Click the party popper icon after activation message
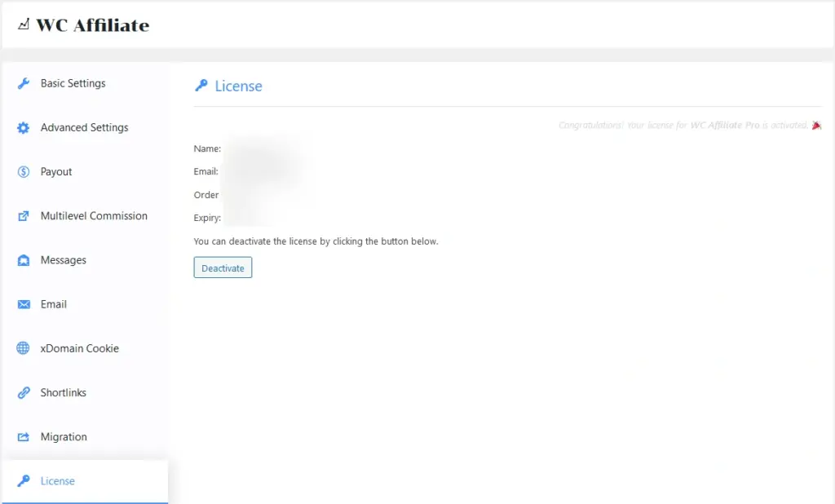The width and height of the screenshot is (835, 504). point(816,126)
